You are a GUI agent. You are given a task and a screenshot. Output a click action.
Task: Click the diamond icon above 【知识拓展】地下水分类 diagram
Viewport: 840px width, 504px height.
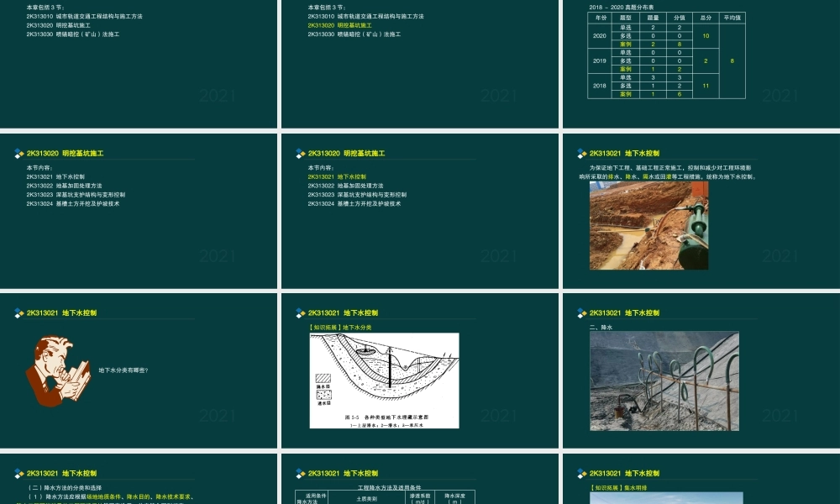[298, 312]
